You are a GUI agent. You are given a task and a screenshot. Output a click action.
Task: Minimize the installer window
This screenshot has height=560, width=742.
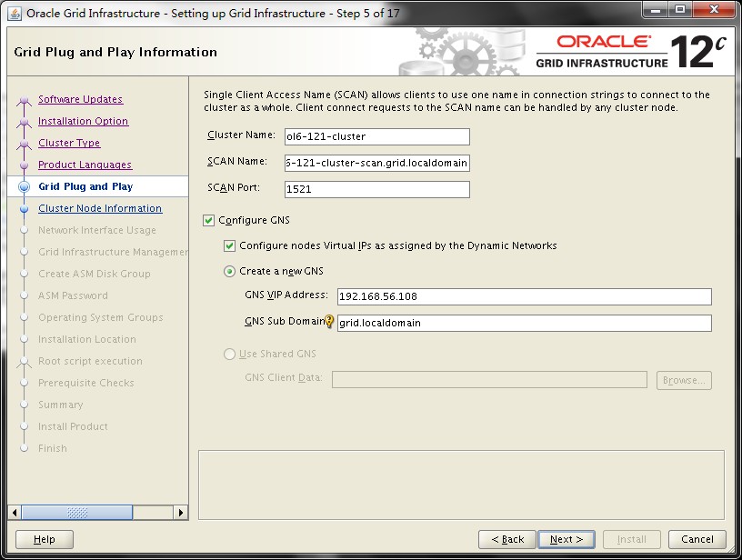click(x=655, y=9)
